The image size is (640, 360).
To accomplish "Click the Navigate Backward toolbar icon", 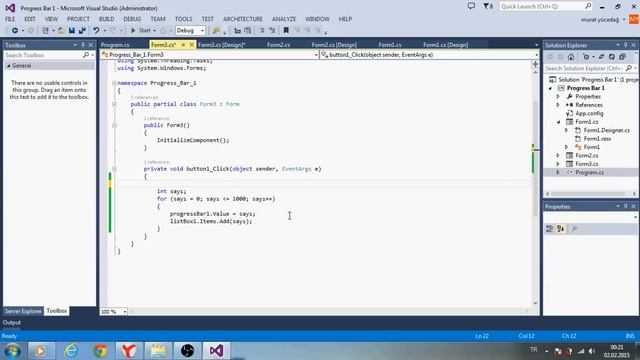I will coord(15,31).
